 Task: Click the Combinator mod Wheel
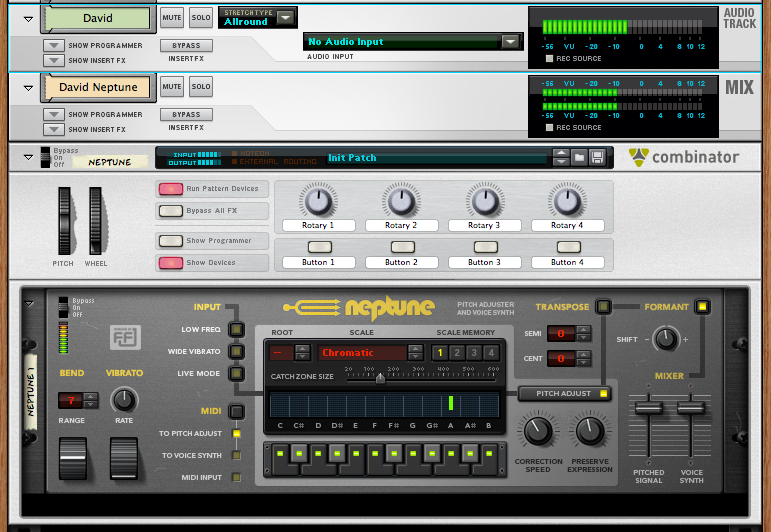coord(95,221)
